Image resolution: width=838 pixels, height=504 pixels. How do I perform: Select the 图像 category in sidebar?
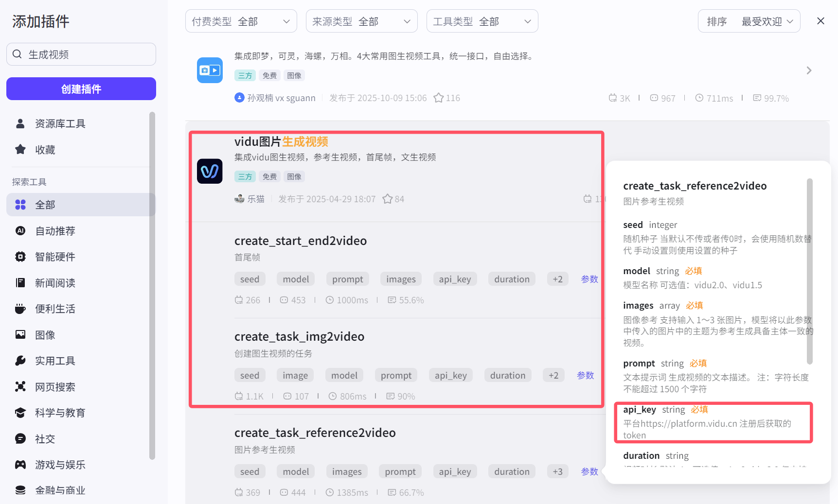(x=45, y=334)
